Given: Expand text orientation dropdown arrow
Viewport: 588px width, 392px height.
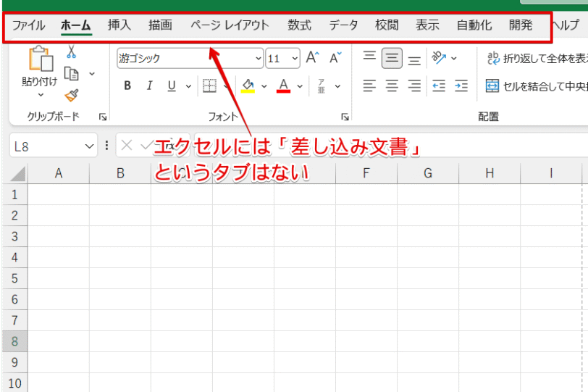Looking at the screenshot, I should point(454,59).
